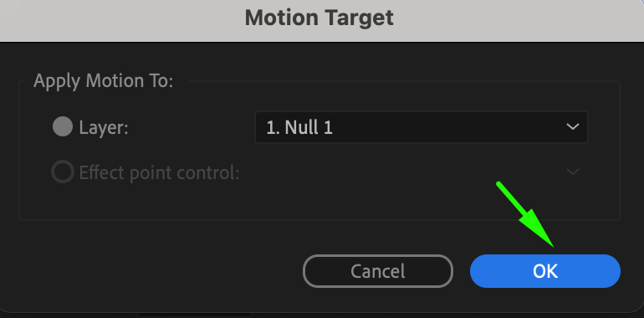
Task: Click the 'Null 1' text in layer field
Action: [309, 128]
